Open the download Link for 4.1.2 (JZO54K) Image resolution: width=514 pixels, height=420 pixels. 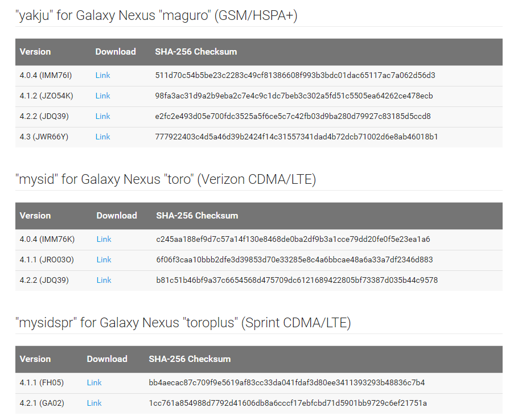102,96
